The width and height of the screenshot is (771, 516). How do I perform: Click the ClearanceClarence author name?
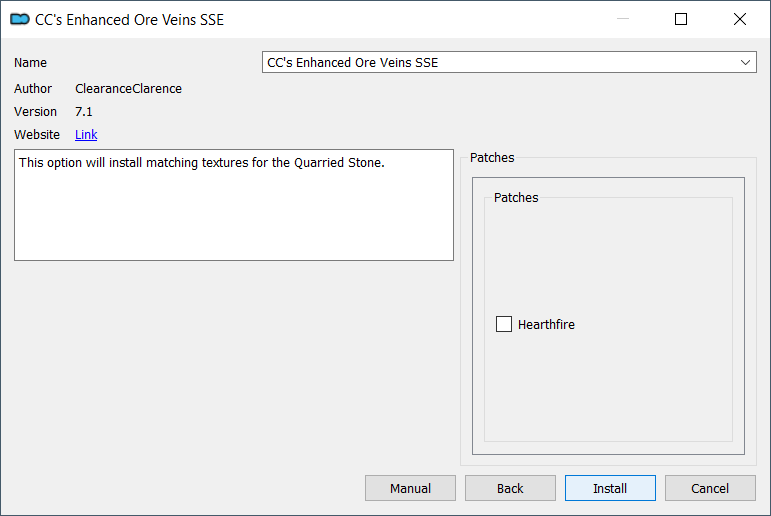click(128, 89)
